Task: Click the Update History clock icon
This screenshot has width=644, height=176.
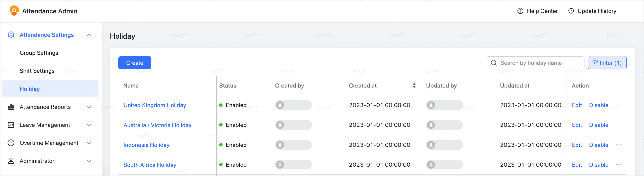Action: coord(571,11)
